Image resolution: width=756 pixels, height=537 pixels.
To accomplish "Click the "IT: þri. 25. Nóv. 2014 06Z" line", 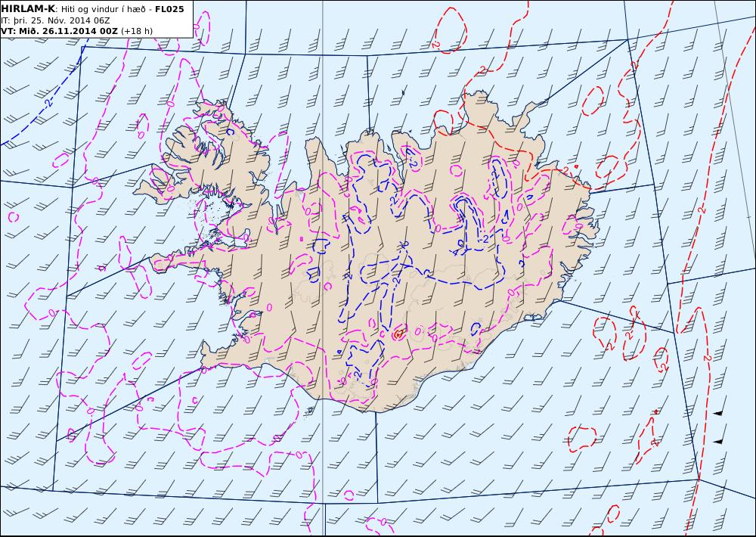I will click(55, 20).
